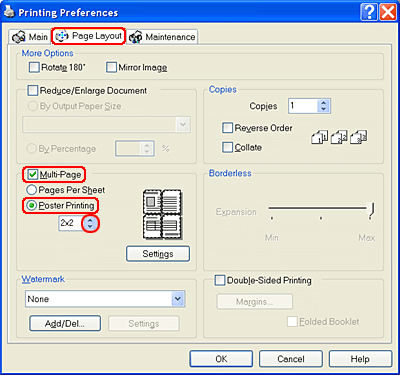Click the 2x2 poster layout preview

click(162, 214)
